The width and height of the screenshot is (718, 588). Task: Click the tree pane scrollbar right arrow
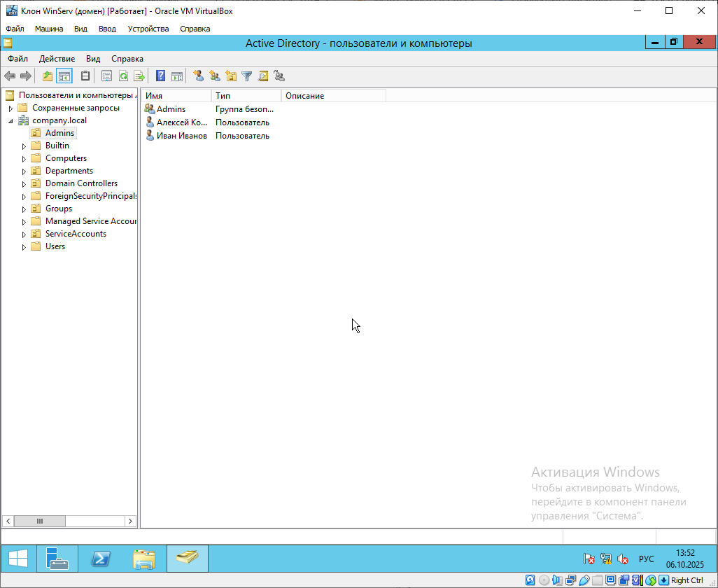[x=130, y=521]
